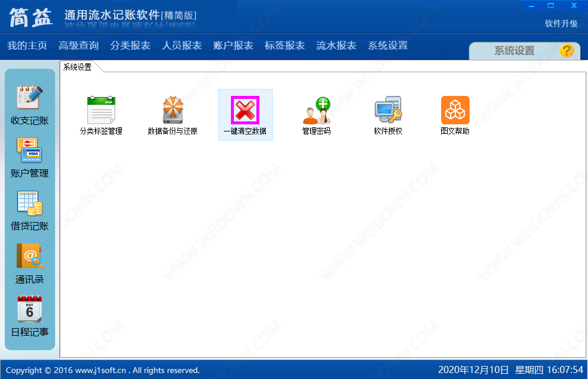Open 管理密码 icon
588x379 pixels.
click(x=316, y=111)
